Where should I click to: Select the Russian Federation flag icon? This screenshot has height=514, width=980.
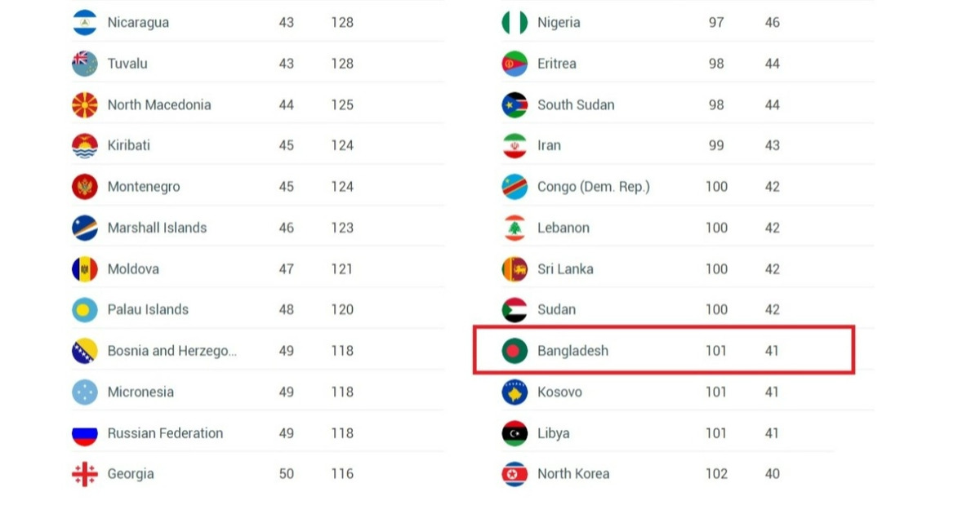pyautogui.click(x=85, y=433)
